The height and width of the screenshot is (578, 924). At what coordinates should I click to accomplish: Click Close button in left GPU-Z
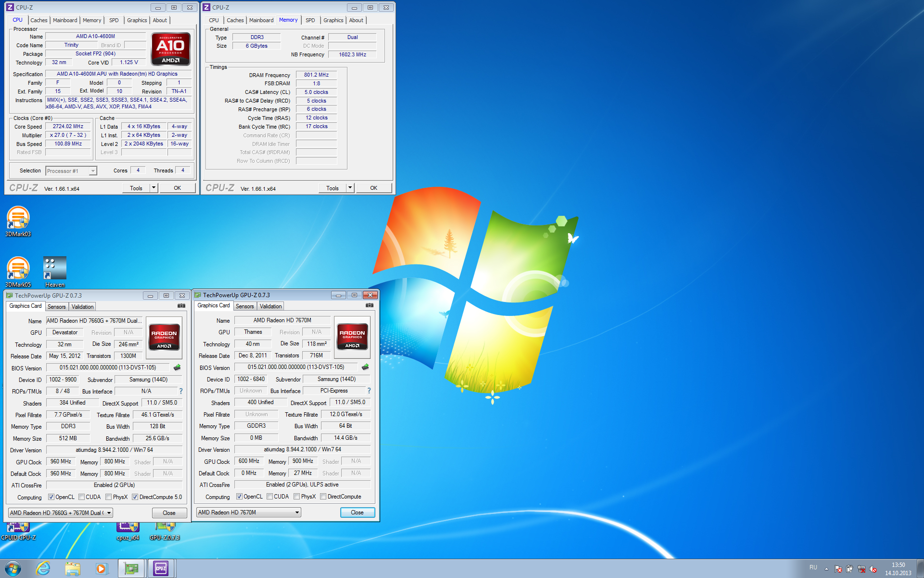tap(169, 513)
